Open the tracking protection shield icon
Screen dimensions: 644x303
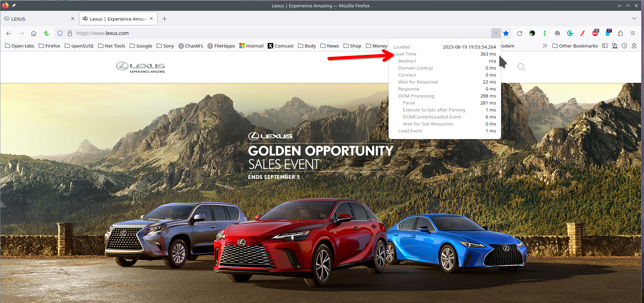click(x=60, y=33)
